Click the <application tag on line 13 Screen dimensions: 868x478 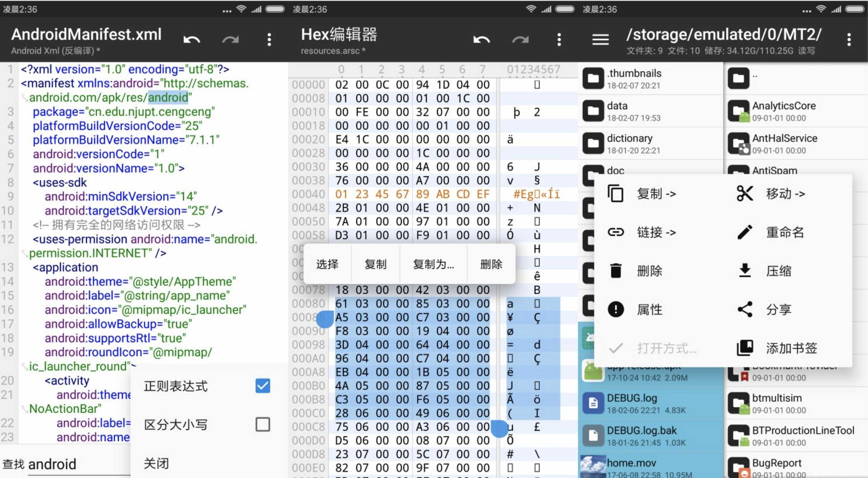(x=65, y=267)
